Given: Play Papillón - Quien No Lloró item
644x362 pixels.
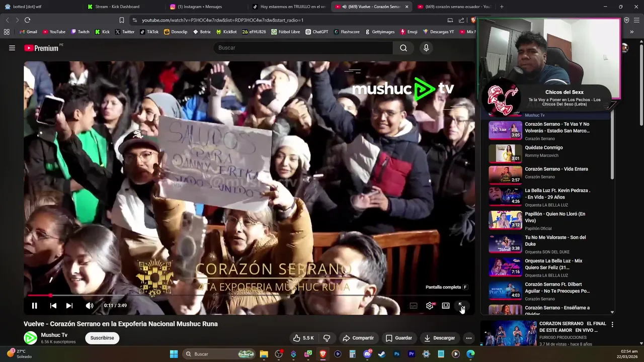Looking at the screenshot, I should (x=548, y=220).
